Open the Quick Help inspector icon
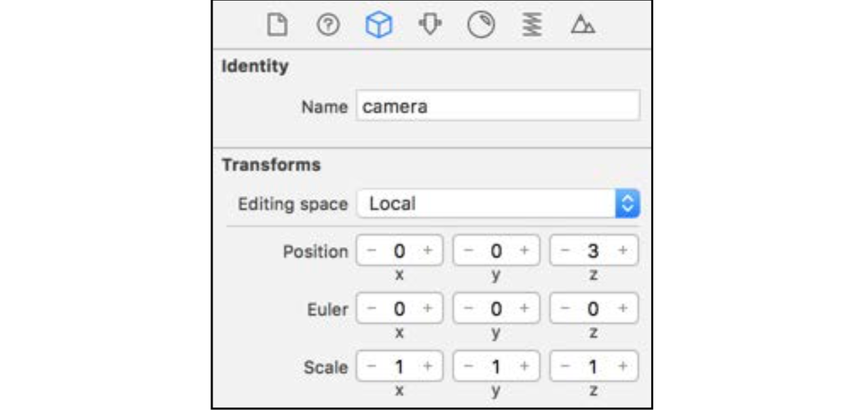The height and width of the screenshot is (412, 868). point(329,25)
